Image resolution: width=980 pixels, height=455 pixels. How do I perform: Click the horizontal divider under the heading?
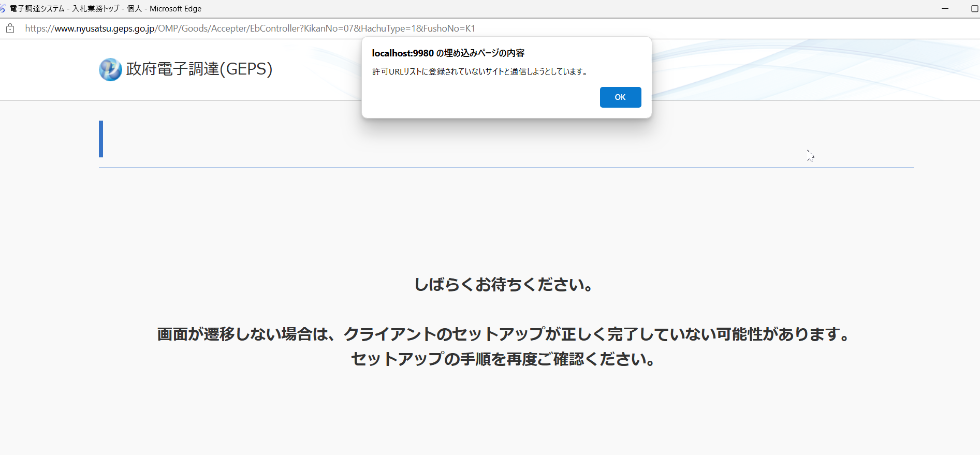506,167
